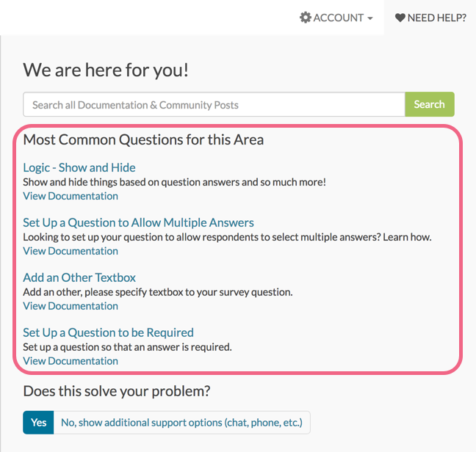Open the Need Help? tab
The width and height of the screenshot is (476, 452).
click(x=430, y=18)
